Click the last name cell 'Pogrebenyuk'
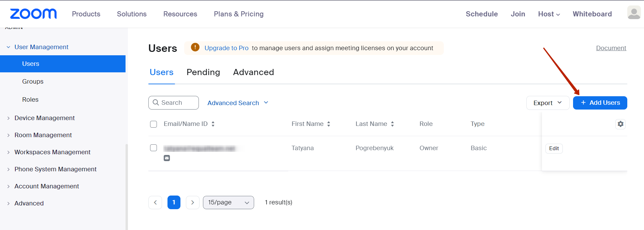644x230 pixels. [x=375, y=148]
